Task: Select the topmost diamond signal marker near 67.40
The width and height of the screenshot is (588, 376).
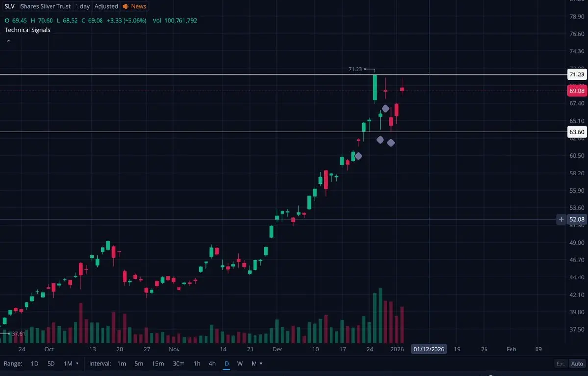Action: (x=385, y=109)
